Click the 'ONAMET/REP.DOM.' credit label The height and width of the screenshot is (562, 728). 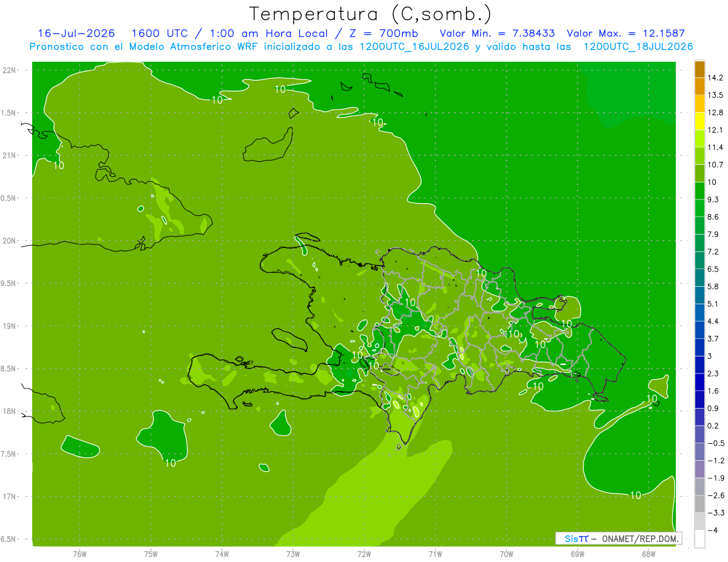(x=639, y=538)
